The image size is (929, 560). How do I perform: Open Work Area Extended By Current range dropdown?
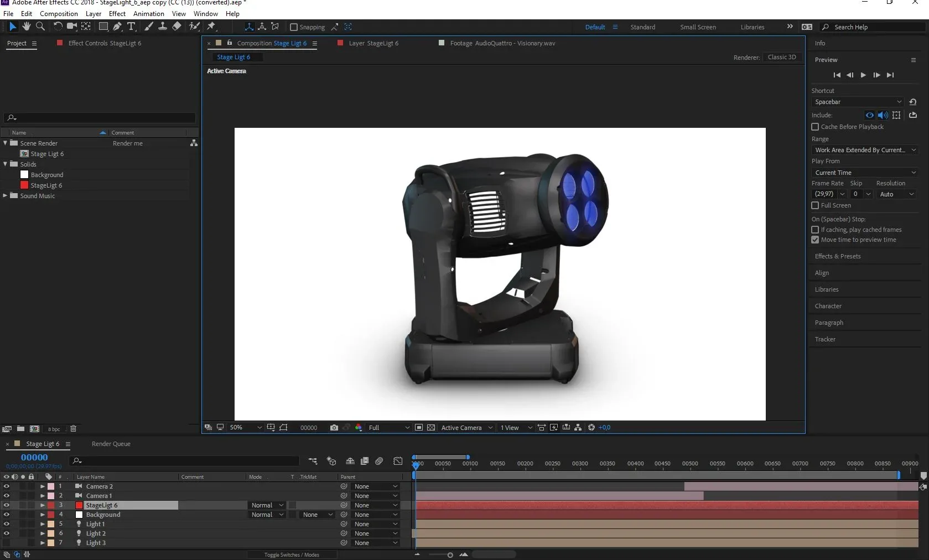point(865,150)
